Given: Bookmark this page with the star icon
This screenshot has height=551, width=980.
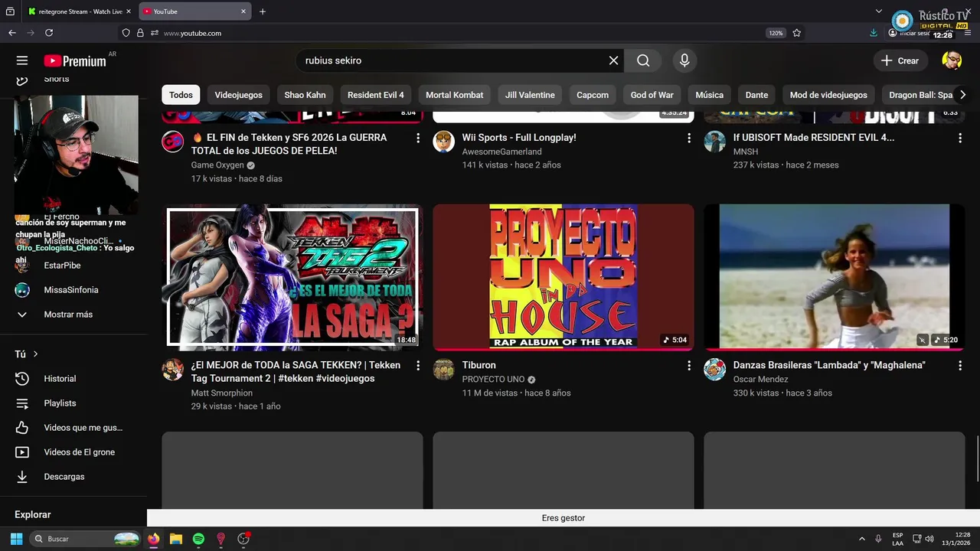Looking at the screenshot, I should [x=797, y=33].
